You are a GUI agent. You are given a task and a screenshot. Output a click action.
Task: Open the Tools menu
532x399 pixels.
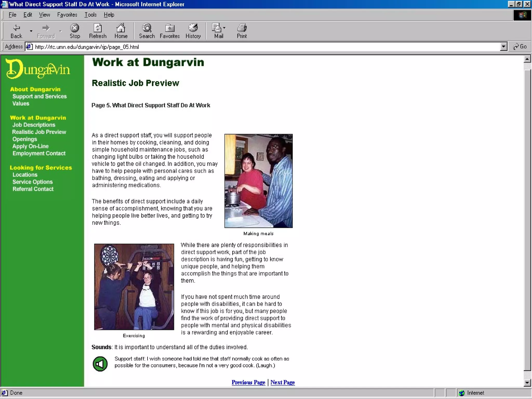pyautogui.click(x=90, y=15)
